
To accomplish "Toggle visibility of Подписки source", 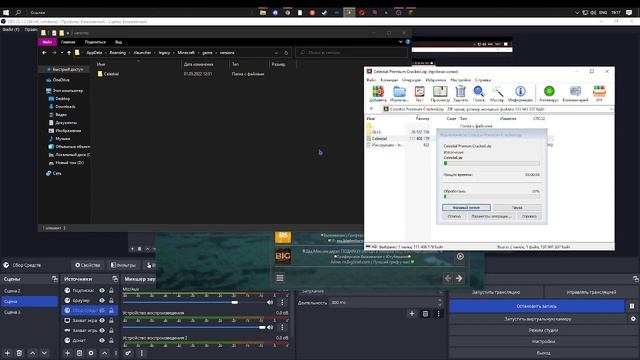I will pyautogui.click(x=102, y=290).
